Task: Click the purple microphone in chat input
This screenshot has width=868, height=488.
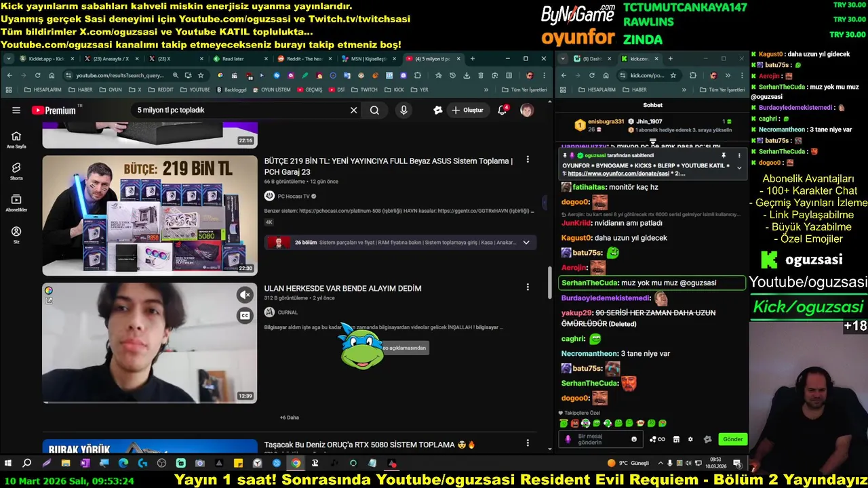Action: [x=568, y=439]
